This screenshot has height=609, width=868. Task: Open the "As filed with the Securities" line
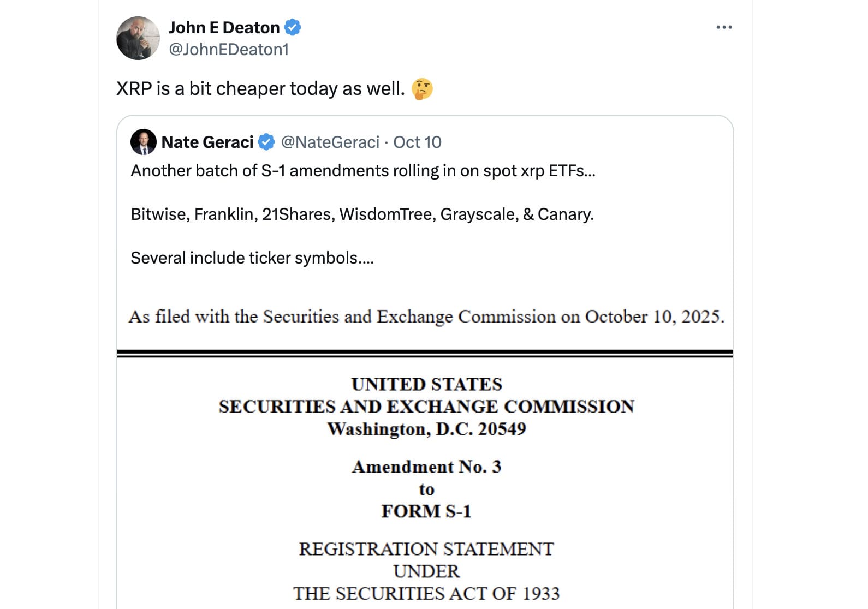426,317
